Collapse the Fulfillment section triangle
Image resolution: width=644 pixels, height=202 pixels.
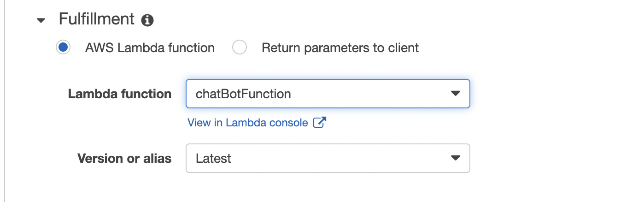[41, 20]
